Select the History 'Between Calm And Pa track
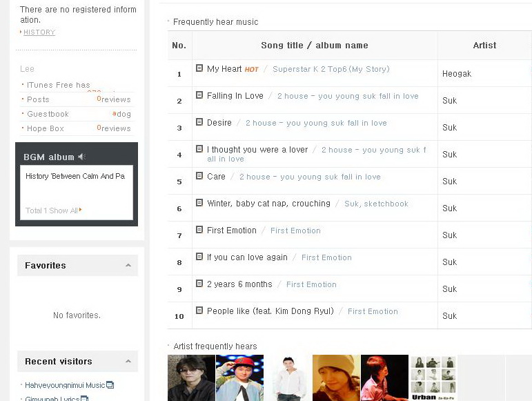 click(75, 176)
